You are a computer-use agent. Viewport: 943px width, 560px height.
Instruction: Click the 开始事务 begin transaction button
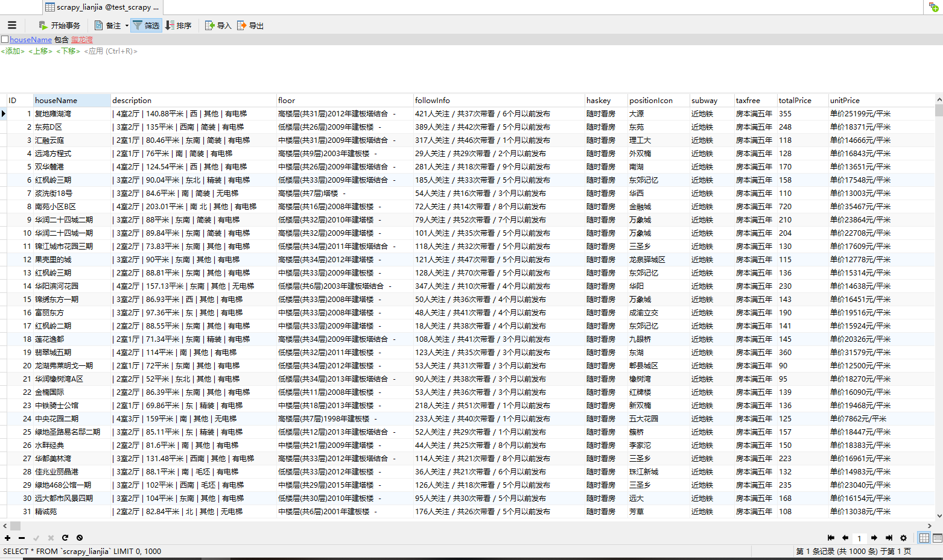coord(59,25)
